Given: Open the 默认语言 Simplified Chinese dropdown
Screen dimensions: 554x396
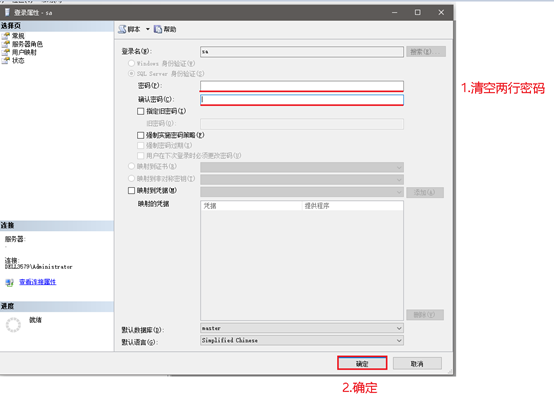Looking at the screenshot, I should tap(302, 341).
